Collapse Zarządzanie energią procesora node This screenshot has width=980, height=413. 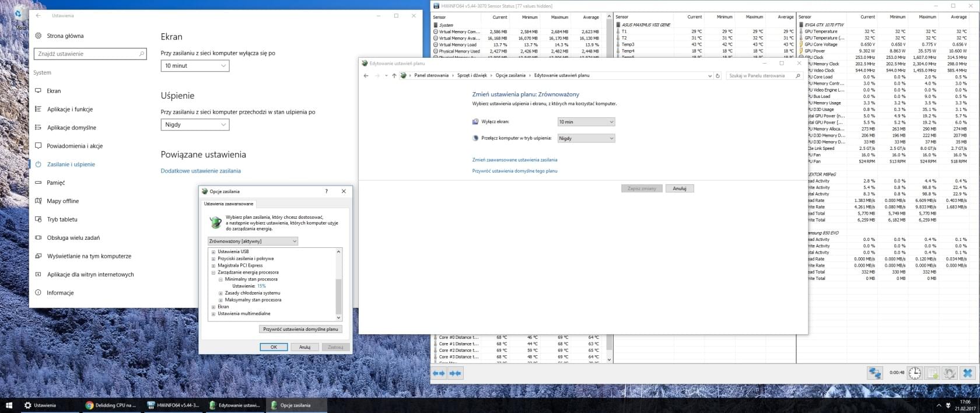213,272
